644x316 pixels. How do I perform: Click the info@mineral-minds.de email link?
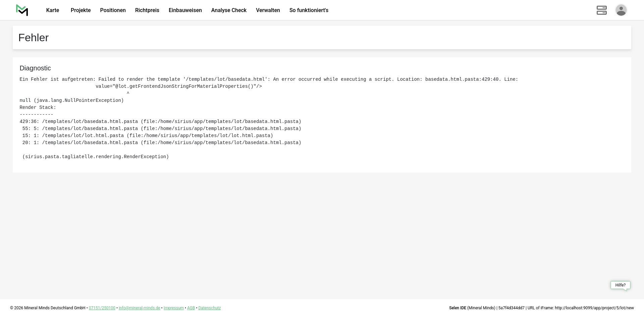point(139,308)
